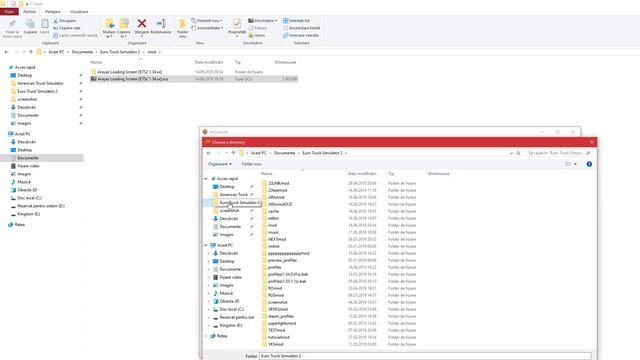Click the Explorer window's back arrow
This screenshot has width=640, height=360.
tap(6, 52)
